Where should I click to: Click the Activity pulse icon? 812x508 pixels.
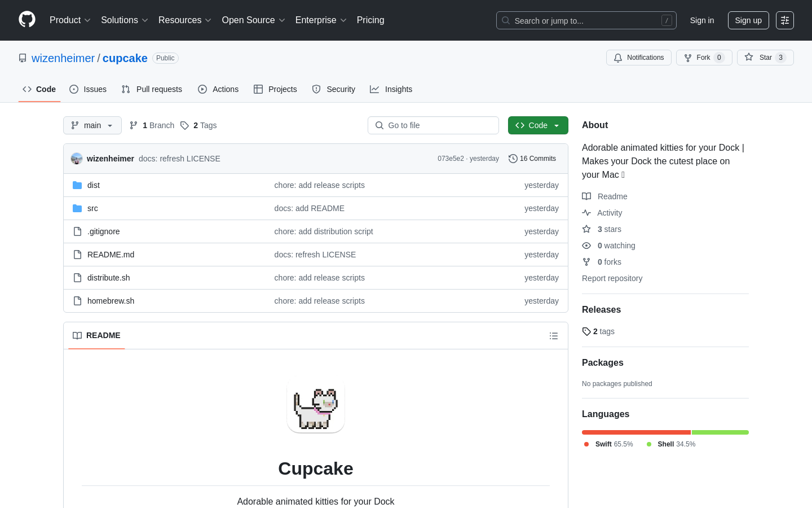coord(586,213)
